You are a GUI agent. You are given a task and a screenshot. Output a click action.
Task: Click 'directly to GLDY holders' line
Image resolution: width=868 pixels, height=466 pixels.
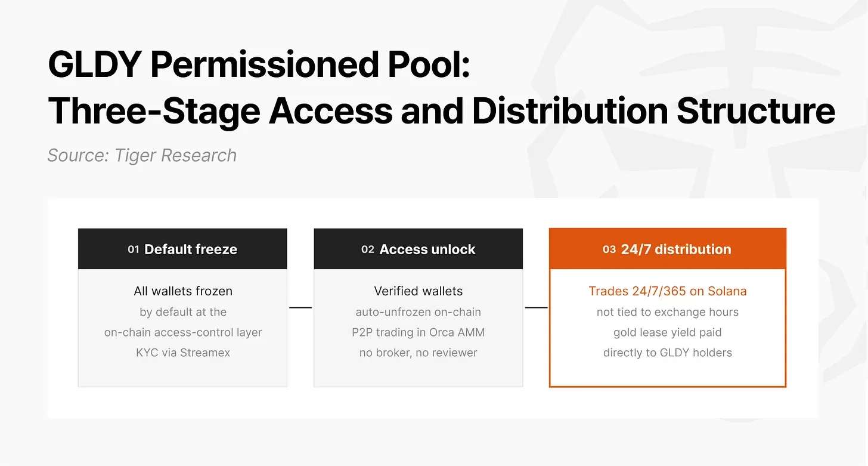[668, 353]
